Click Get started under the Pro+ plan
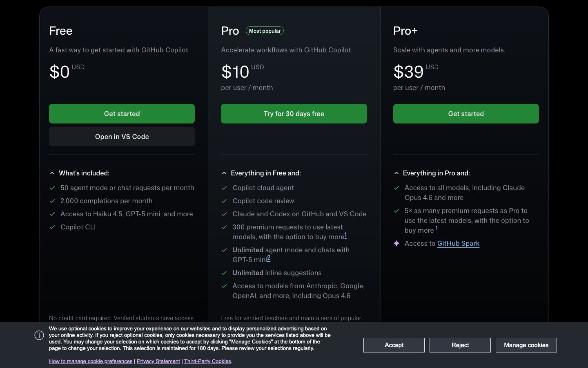This screenshot has height=368, width=588. click(466, 114)
